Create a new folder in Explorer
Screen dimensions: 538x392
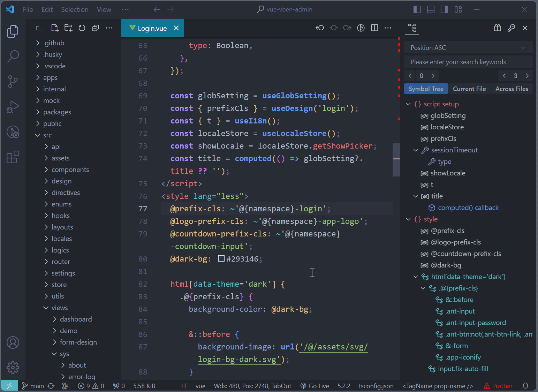(68, 28)
